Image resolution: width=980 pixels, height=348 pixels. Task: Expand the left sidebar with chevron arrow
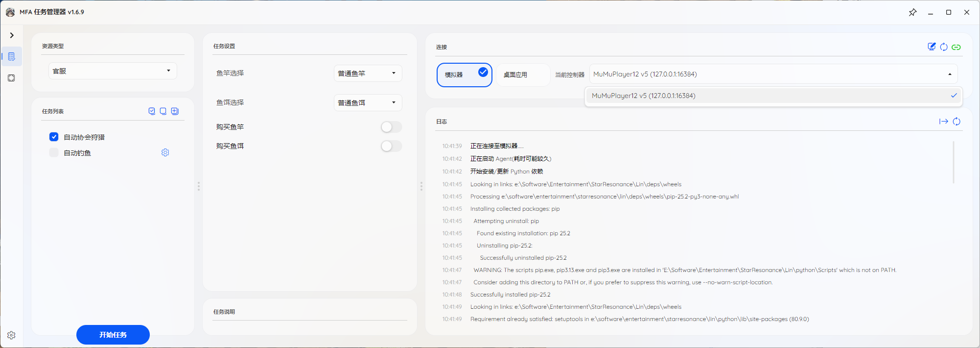[x=12, y=35]
